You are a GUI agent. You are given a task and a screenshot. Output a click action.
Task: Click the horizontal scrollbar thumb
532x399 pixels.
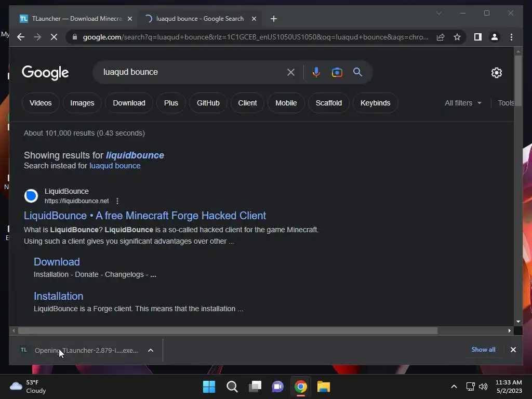(x=228, y=330)
